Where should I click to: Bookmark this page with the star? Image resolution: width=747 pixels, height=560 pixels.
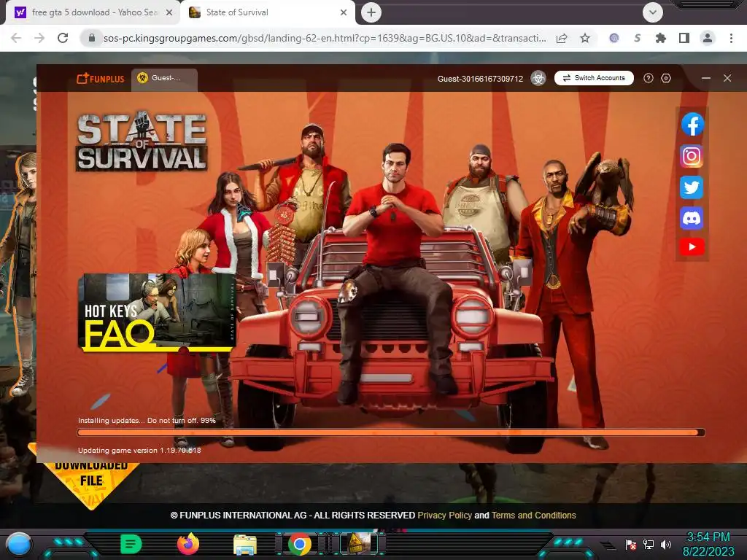coord(585,38)
